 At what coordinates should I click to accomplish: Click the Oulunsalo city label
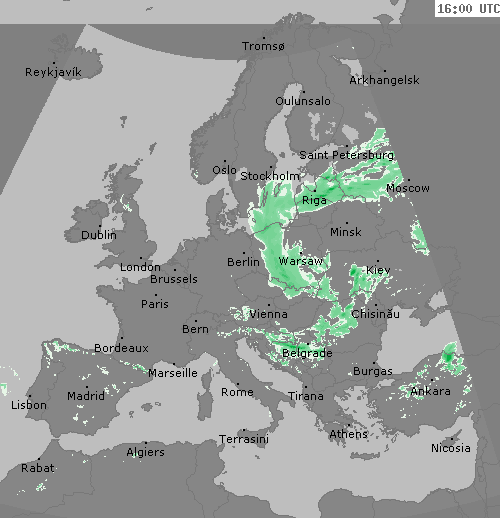pos(303,101)
